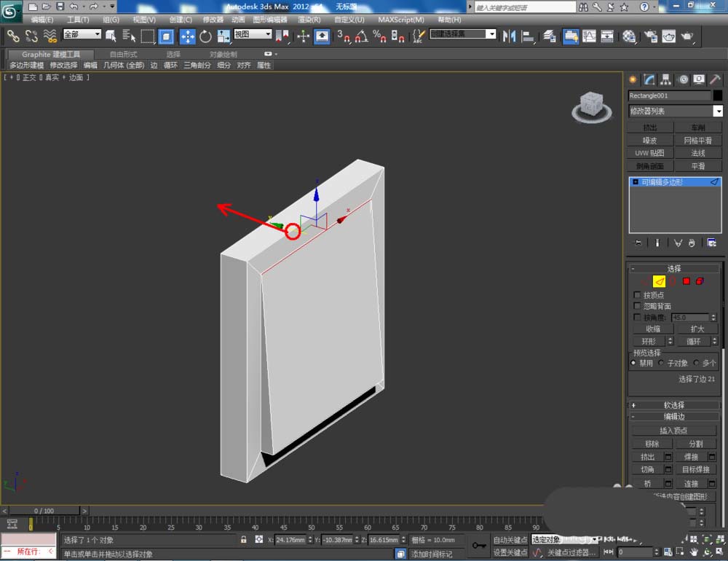Screen dimensions: 728x561
Task: Click the 挤出 modifier button
Action: click(650, 127)
